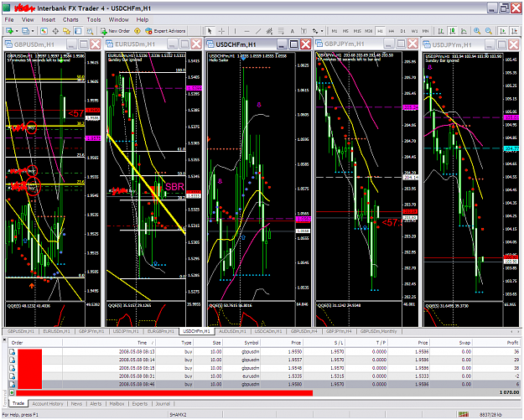Sort orders by the Profit column header
This screenshot has height=420, width=524.
(496, 343)
